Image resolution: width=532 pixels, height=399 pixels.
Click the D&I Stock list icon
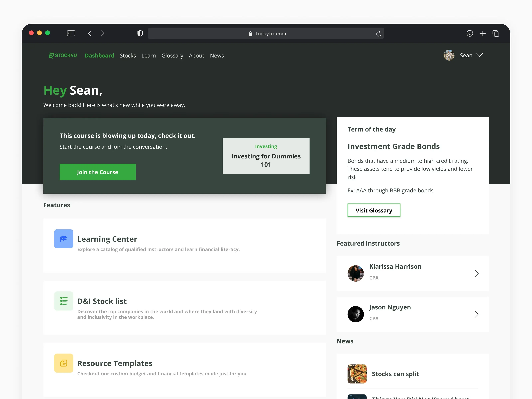pos(64,301)
